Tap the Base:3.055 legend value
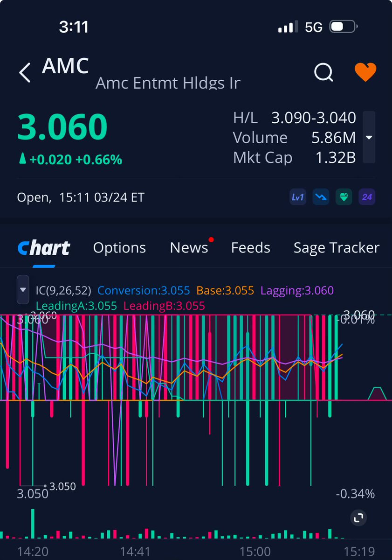 pyautogui.click(x=225, y=291)
